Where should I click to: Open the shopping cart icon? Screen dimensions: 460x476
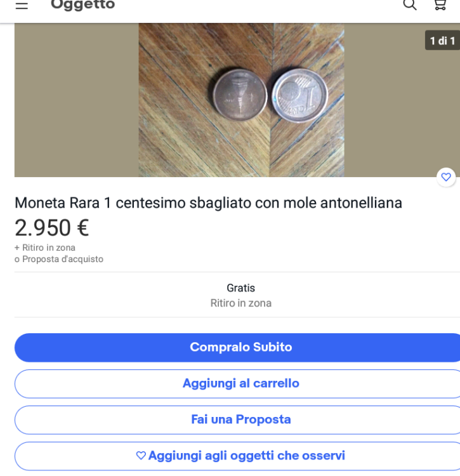point(440,5)
